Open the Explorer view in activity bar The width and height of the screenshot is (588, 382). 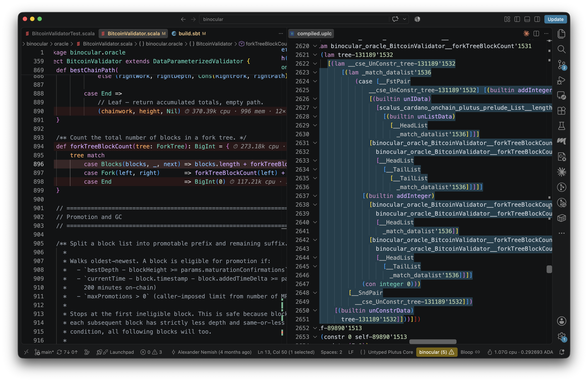[x=561, y=34]
